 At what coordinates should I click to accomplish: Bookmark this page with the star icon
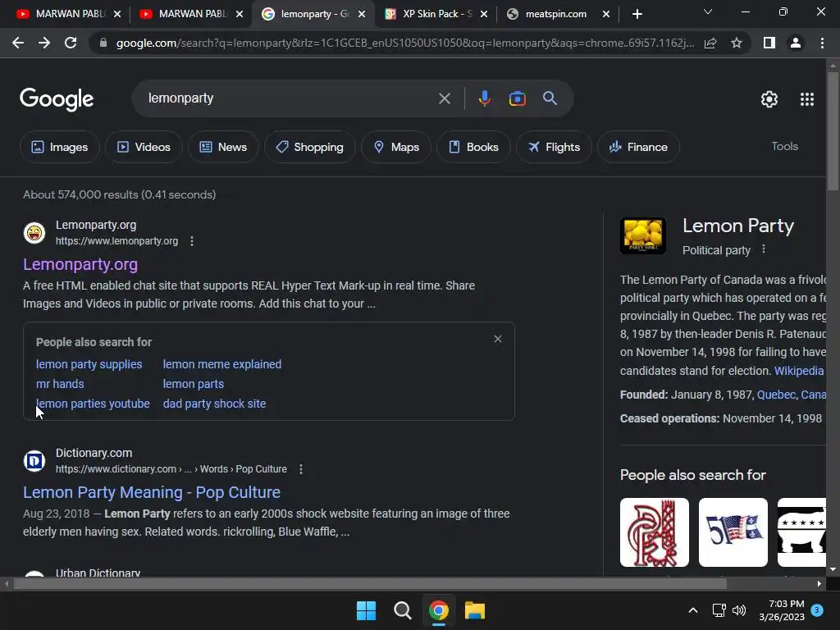pyautogui.click(x=737, y=43)
